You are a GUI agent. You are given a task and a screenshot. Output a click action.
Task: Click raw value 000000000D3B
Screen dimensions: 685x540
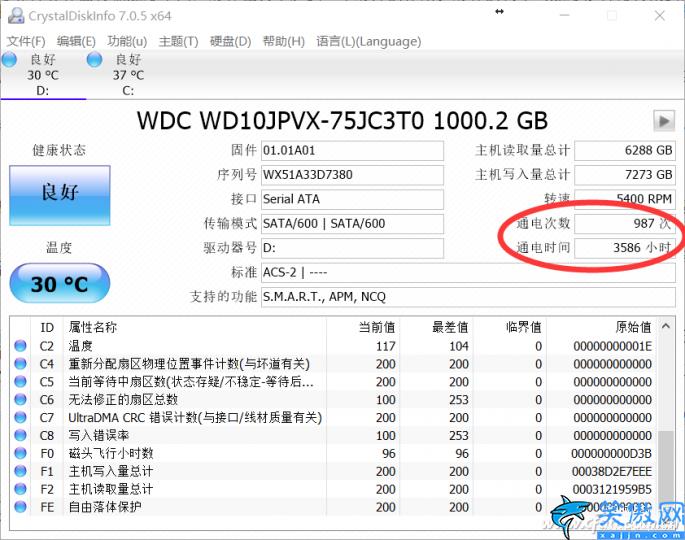coord(612,454)
